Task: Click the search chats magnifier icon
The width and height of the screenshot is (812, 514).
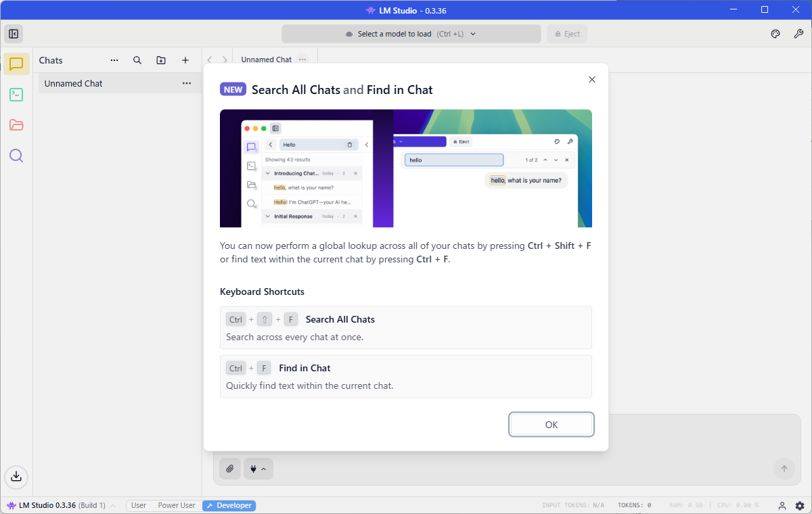Action: tap(137, 60)
